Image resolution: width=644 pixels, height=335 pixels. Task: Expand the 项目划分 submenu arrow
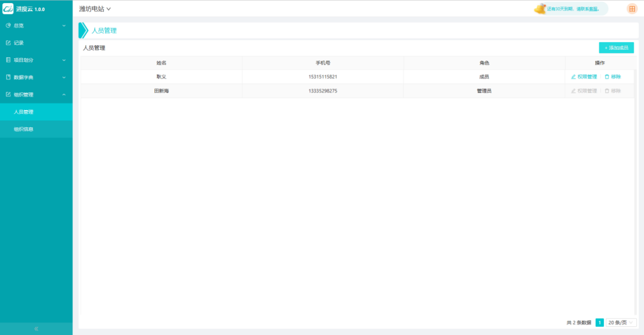[64, 60]
